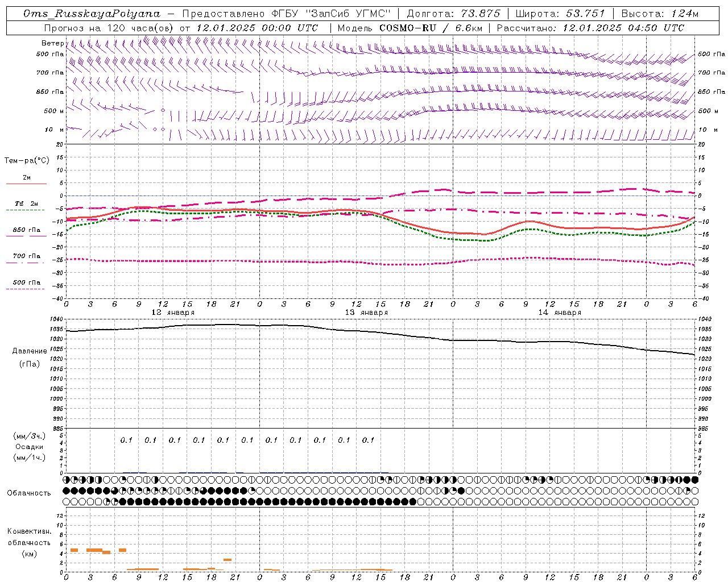728x582 pixels.
Task: Click the first 0.1 precipitation value
Action: point(126,440)
